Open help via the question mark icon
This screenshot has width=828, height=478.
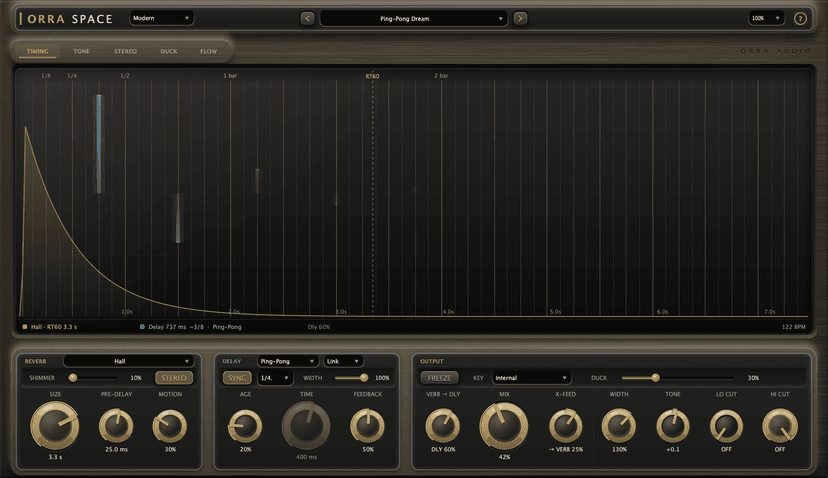801,18
